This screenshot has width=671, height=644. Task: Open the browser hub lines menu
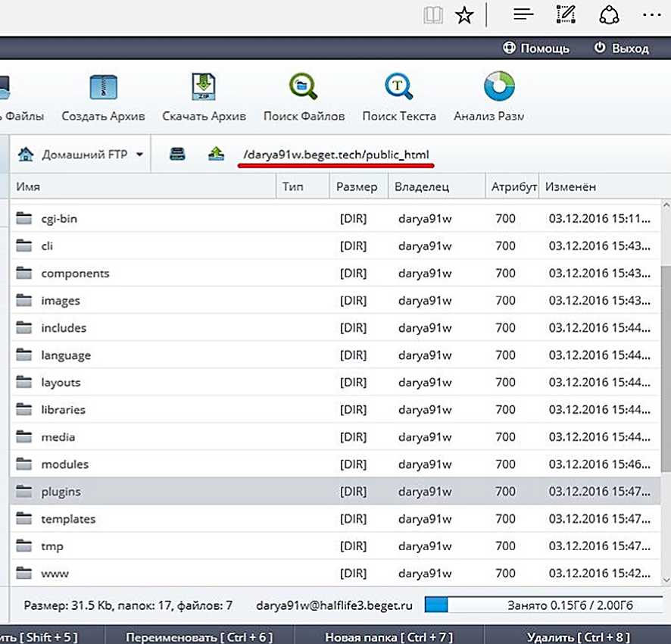coord(524,14)
